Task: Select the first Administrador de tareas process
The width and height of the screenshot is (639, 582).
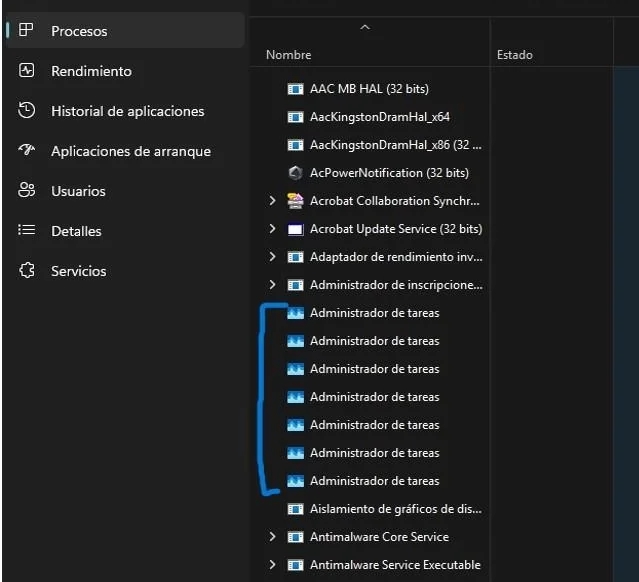Action: tap(374, 313)
